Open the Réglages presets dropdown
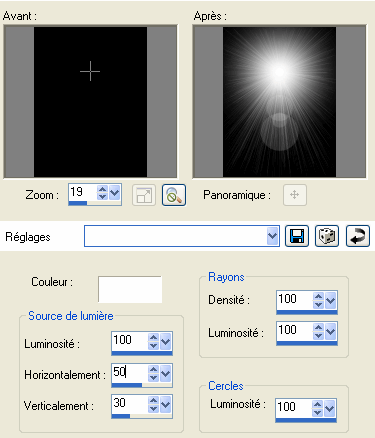This screenshot has width=375, height=438. pyautogui.click(x=272, y=236)
